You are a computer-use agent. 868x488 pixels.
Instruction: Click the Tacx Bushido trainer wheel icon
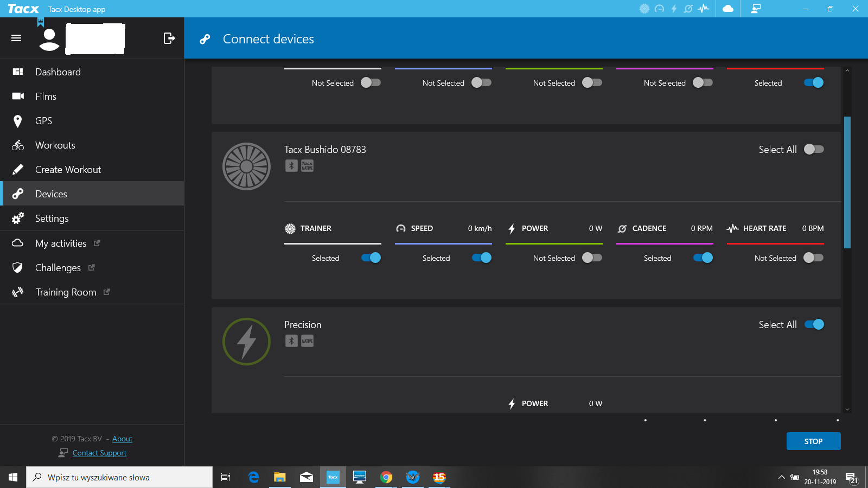click(x=246, y=166)
